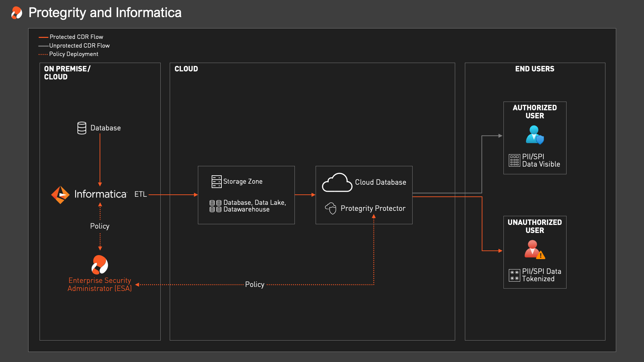Click the grid icon beside PII/SPI Data Visible
644x362 pixels.
[x=515, y=161]
